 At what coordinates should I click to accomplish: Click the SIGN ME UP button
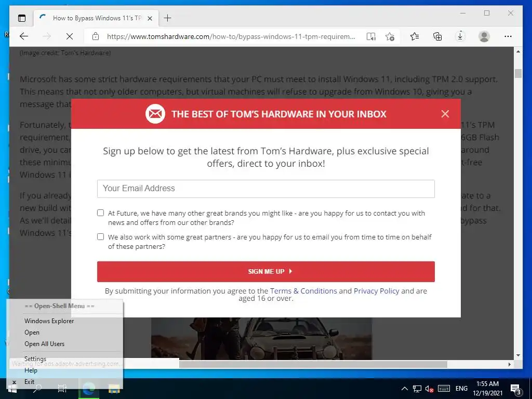click(x=265, y=271)
